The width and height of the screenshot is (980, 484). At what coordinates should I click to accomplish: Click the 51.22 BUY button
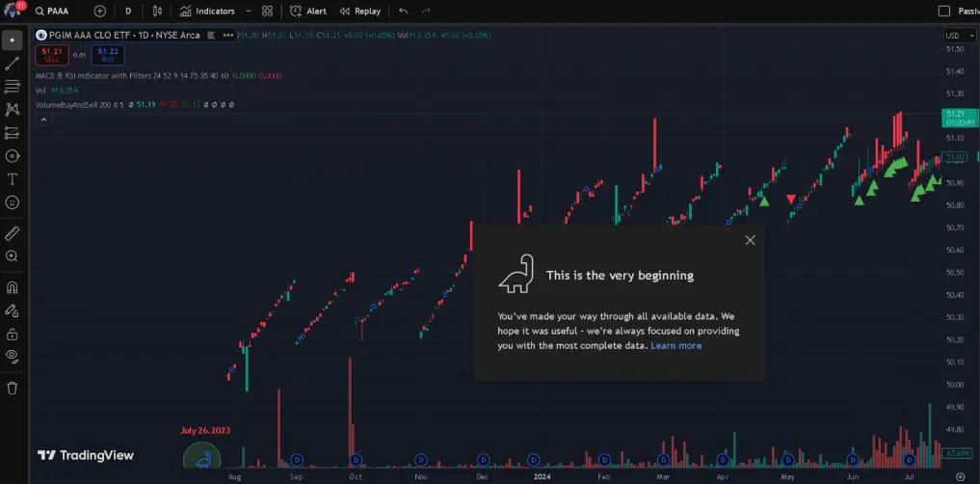108,55
